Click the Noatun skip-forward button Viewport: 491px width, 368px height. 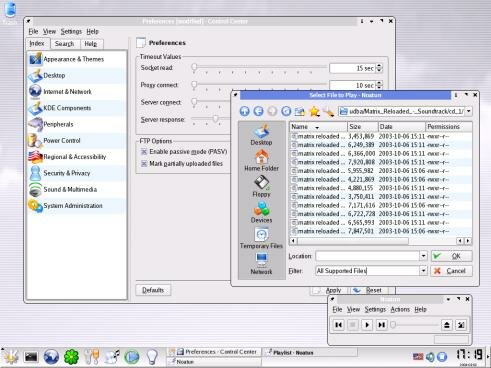click(382, 325)
